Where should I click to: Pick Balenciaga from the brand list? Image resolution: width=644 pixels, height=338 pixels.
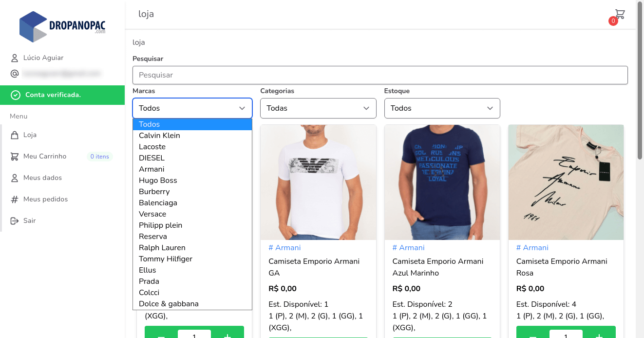(x=192, y=203)
